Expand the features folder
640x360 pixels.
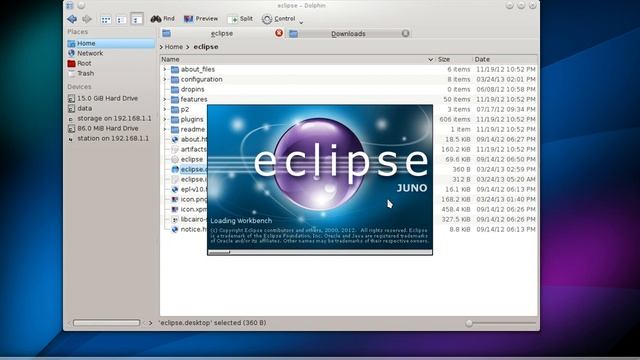165,99
